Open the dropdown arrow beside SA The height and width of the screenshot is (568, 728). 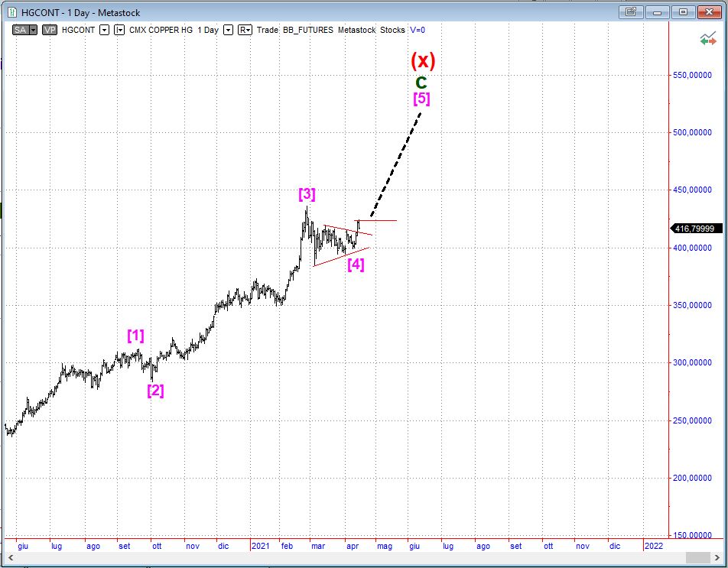coord(33,30)
